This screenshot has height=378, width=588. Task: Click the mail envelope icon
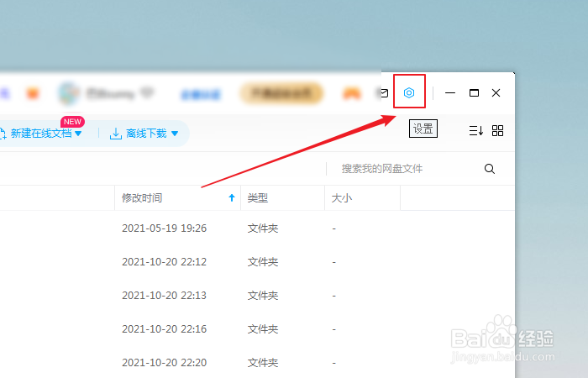(385, 93)
